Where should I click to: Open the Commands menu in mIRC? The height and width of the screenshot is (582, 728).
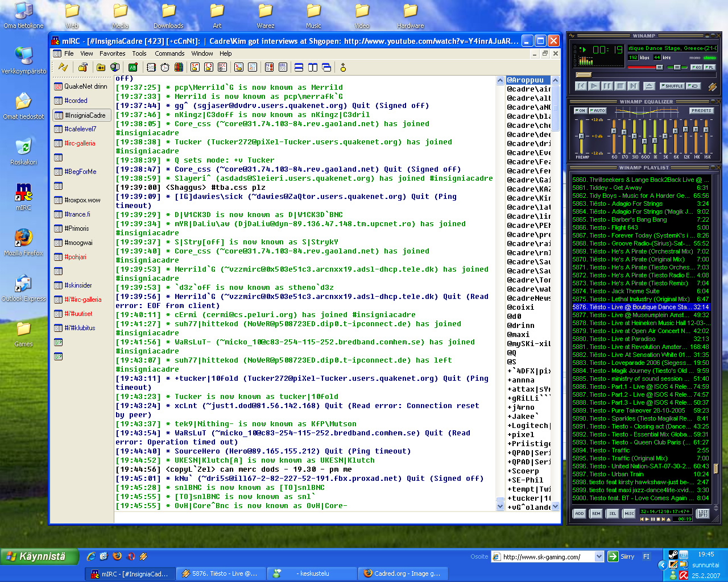click(169, 53)
